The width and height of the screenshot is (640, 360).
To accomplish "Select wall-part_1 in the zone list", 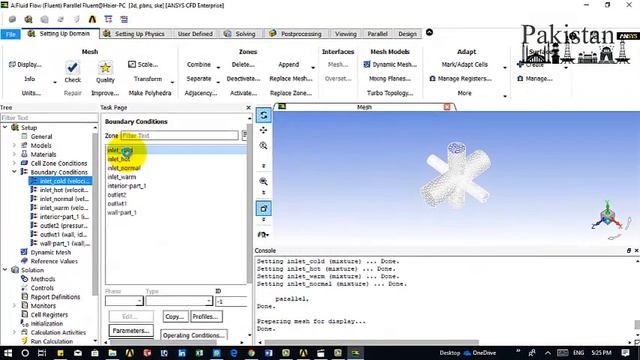I will click(x=176, y=213).
